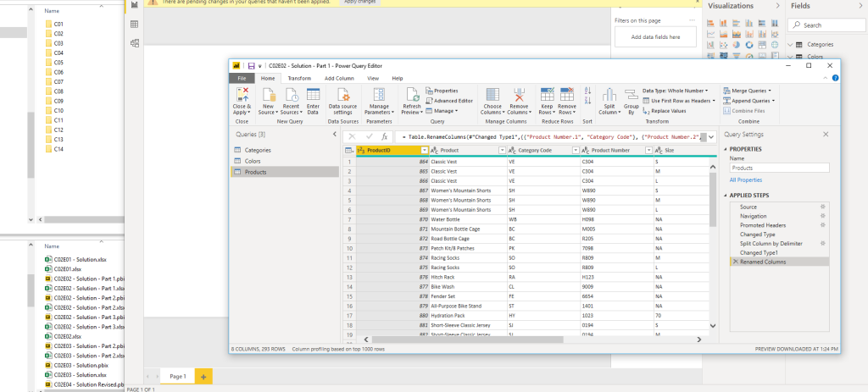Screen dimensions: 868x392
Task: Select the Categories query
Action: pyautogui.click(x=258, y=150)
